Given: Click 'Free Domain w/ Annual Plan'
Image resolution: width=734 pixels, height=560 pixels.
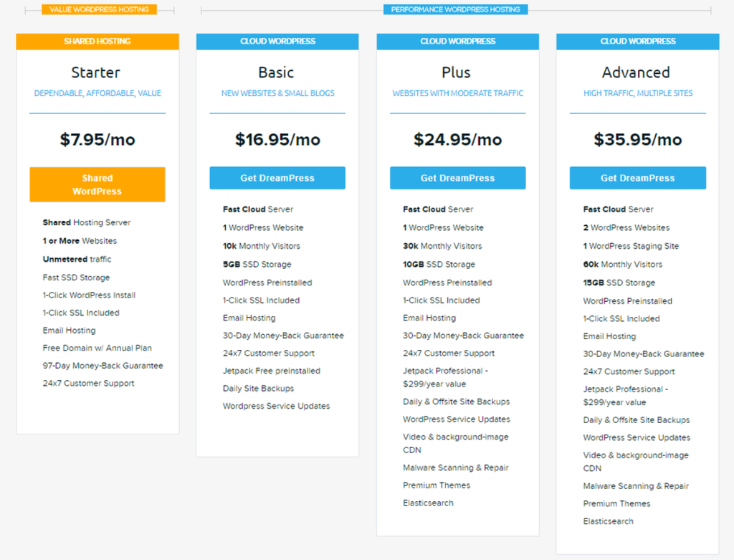Looking at the screenshot, I should tap(97, 348).
